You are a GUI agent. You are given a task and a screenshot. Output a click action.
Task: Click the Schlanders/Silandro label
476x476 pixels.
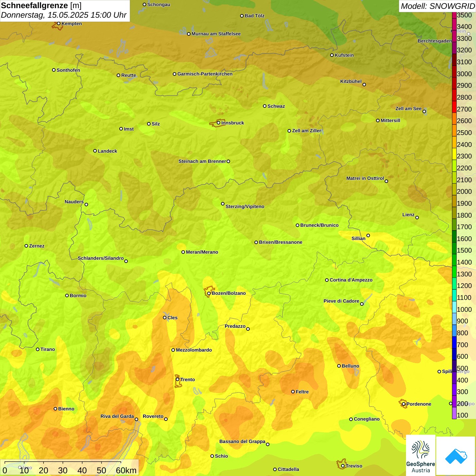point(101,258)
